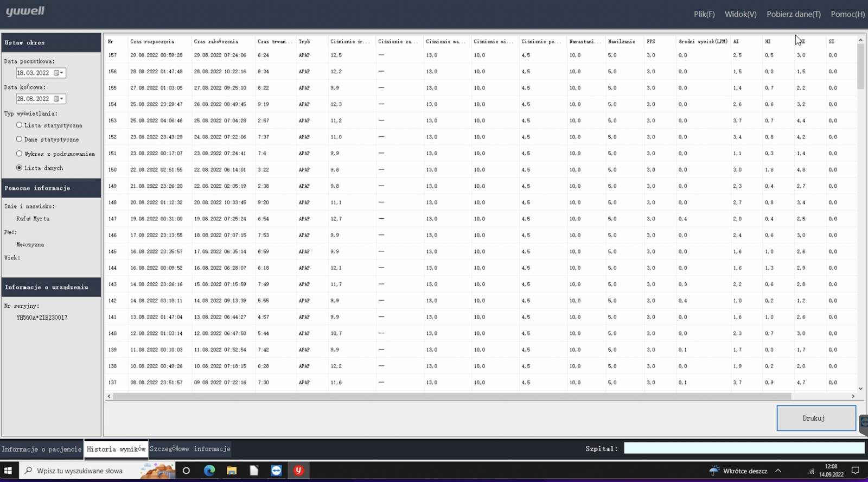Open the Szczegółowe informacje tab

coord(190,449)
